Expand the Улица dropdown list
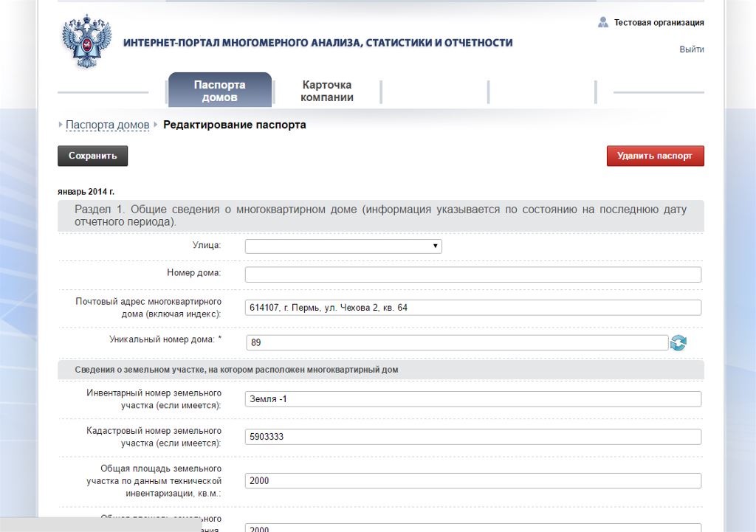The height and width of the screenshot is (532, 756). click(343, 246)
